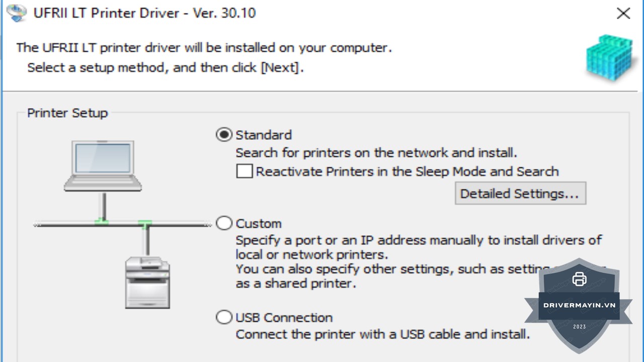
Task: Click the Printer Setup group label
Action: pos(67,113)
